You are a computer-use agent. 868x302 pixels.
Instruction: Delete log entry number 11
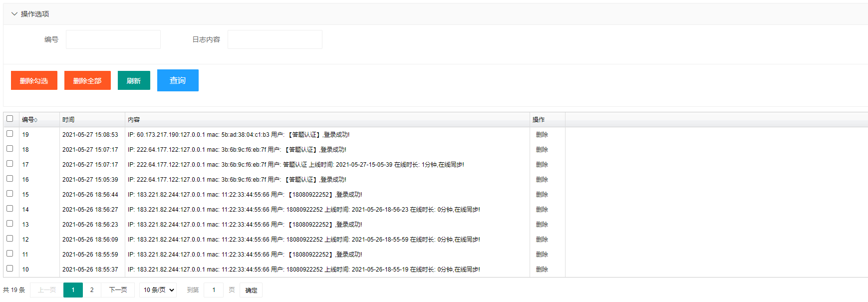coord(542,255)
